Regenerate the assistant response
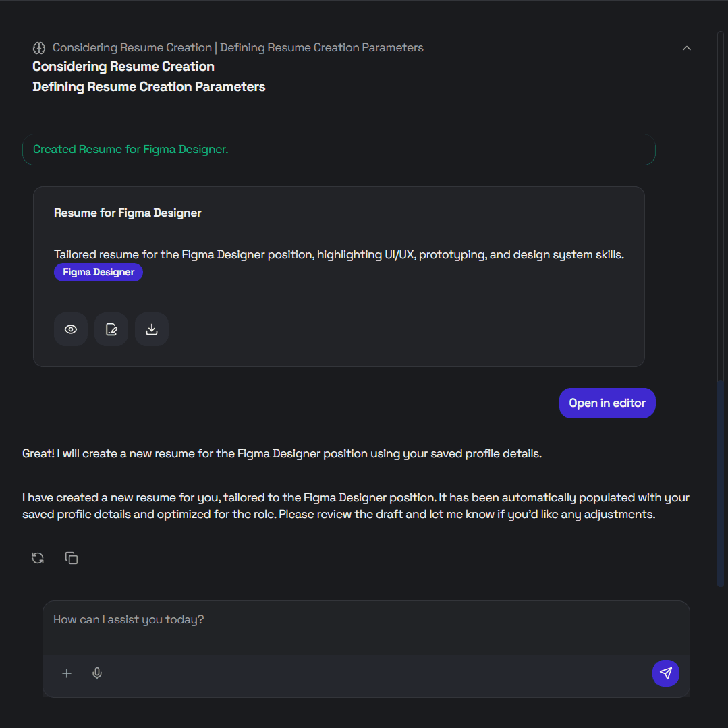The width and height of the screenshot is (728, 728). tap(38, 558)
